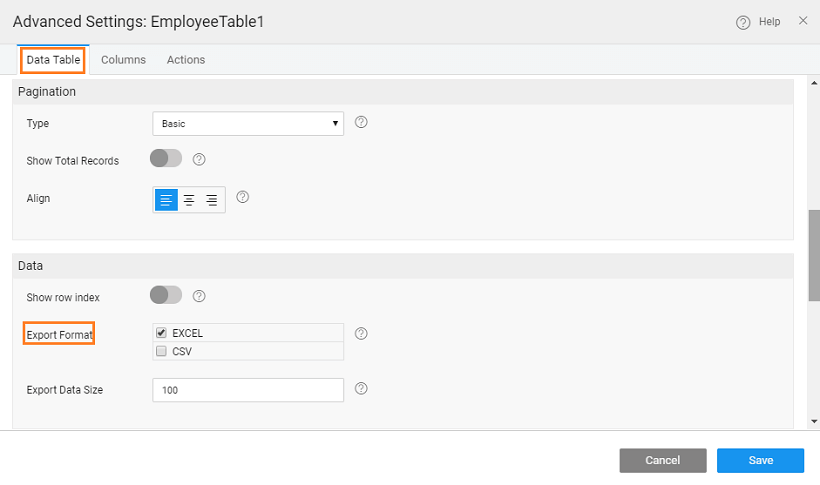The height and width of the screenshot is (485, 820).
Task: Enable the Show Total Records toggle
Action: [166, 159]
